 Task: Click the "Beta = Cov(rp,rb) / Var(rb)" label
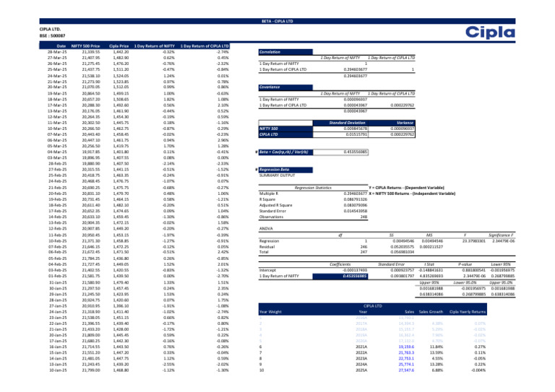(285, 152)
